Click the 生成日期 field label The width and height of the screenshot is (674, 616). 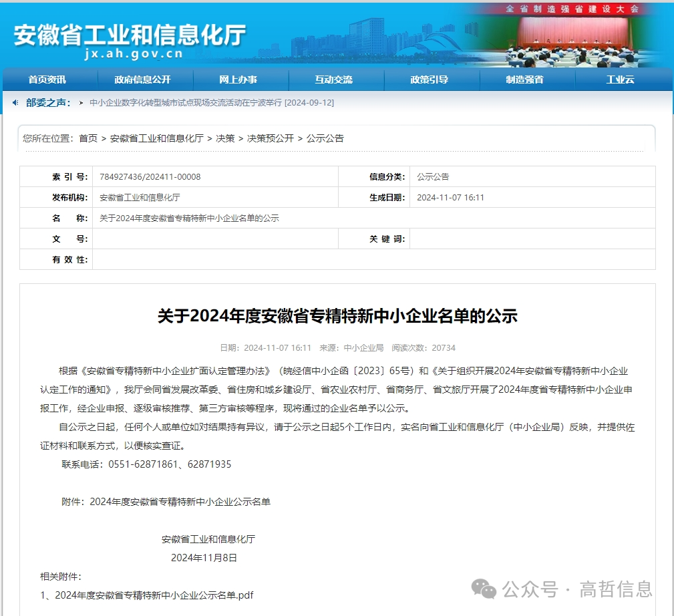click(387, 198)
